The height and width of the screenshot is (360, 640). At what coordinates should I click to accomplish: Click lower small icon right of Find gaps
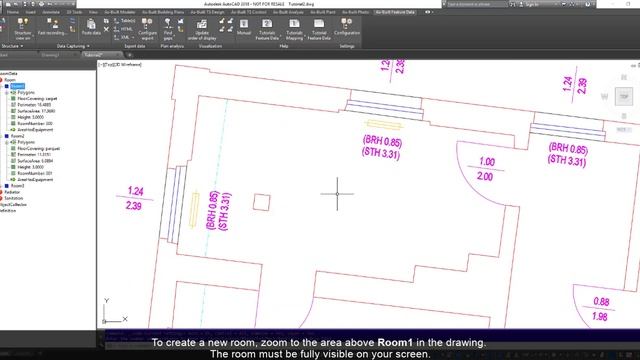tap(180, 29)
